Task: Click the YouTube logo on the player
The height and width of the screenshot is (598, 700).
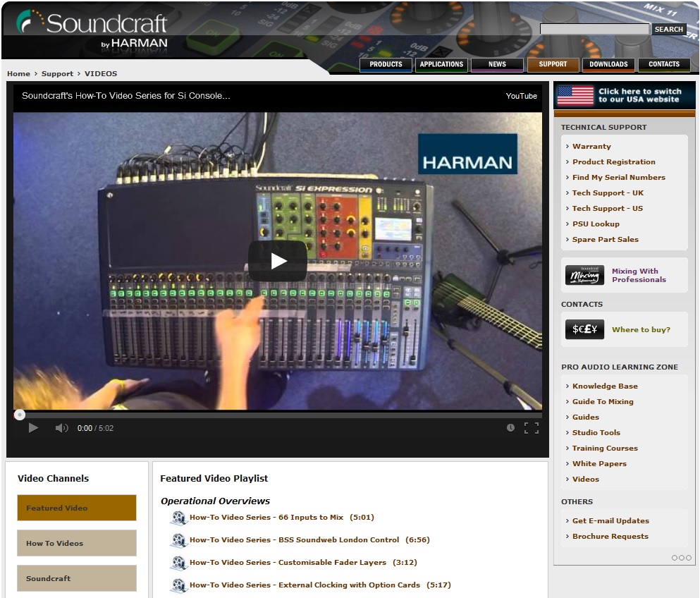Action: (521, 96)
